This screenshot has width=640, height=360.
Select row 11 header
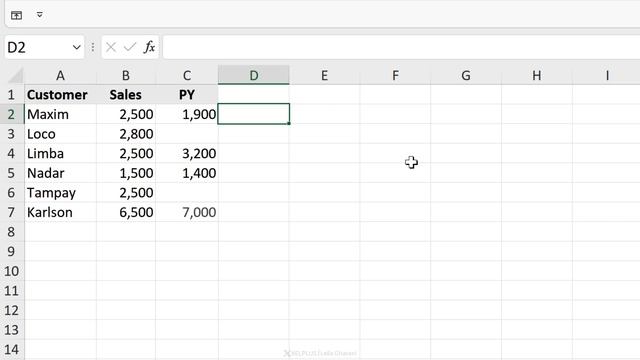coord(11,291)
